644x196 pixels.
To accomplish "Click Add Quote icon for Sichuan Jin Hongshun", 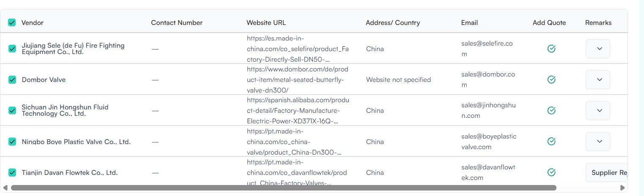I will (551, 110).
